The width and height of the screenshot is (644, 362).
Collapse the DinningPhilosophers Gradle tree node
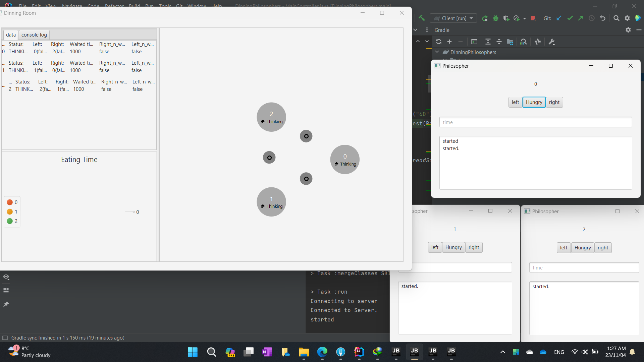437,52
